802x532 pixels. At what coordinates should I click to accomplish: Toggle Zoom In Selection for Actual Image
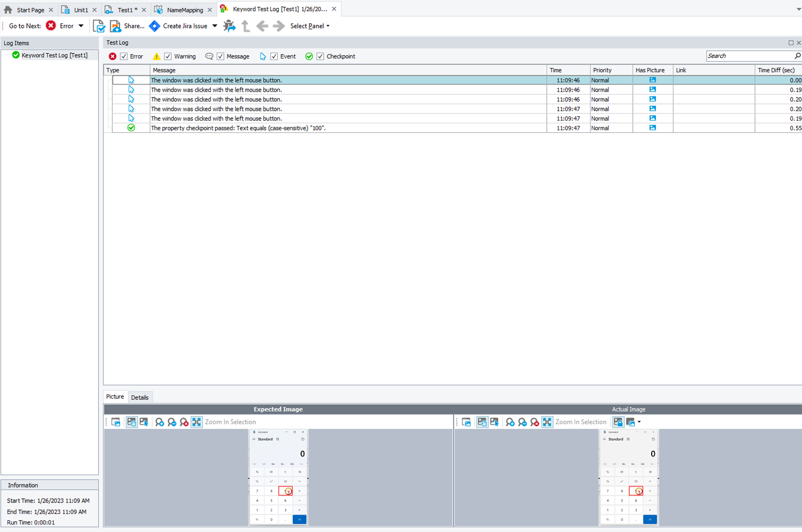point(547,422)
